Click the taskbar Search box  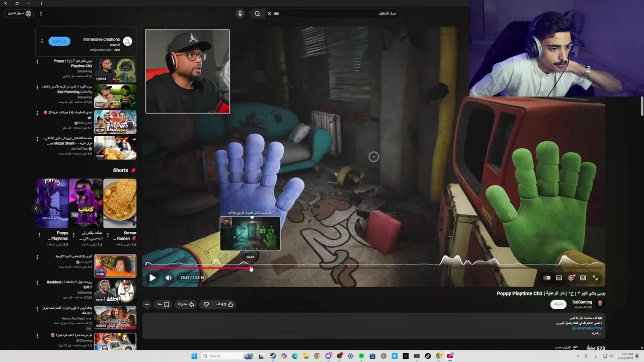tap(227, 356)
